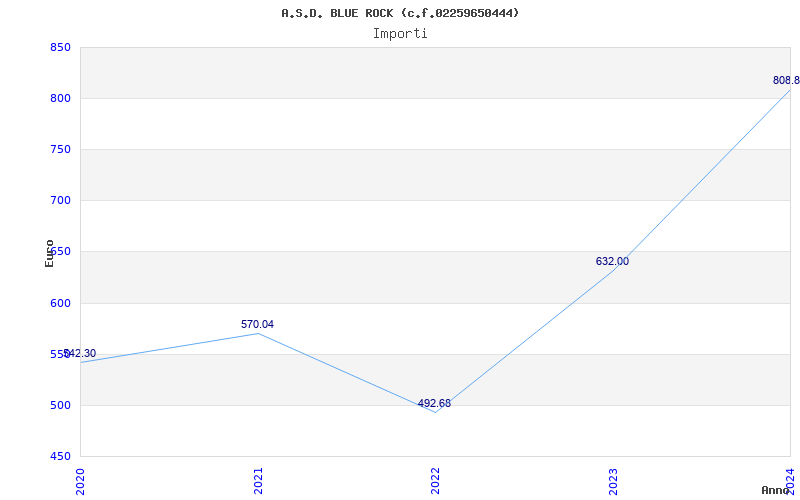Click the 750 y-axis tick label
Image resolution: width=800 pixels, height=500 pixels.
(x=60, y=149)
